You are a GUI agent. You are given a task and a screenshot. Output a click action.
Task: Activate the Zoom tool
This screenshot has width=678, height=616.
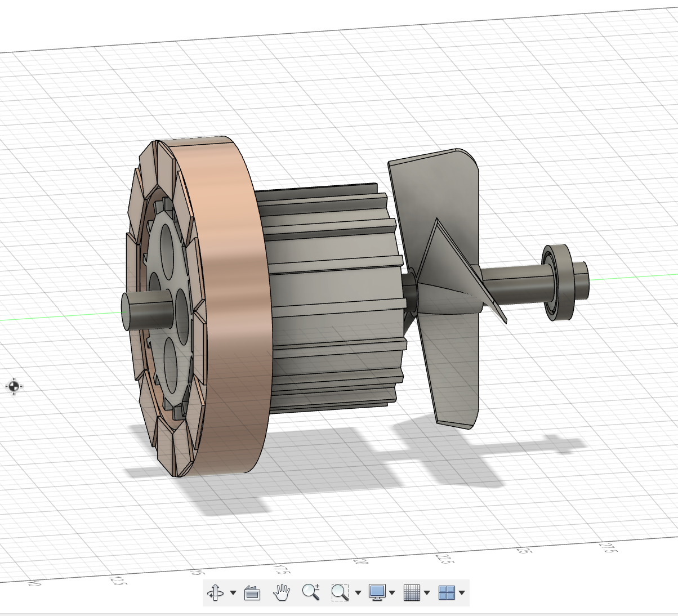311,592
